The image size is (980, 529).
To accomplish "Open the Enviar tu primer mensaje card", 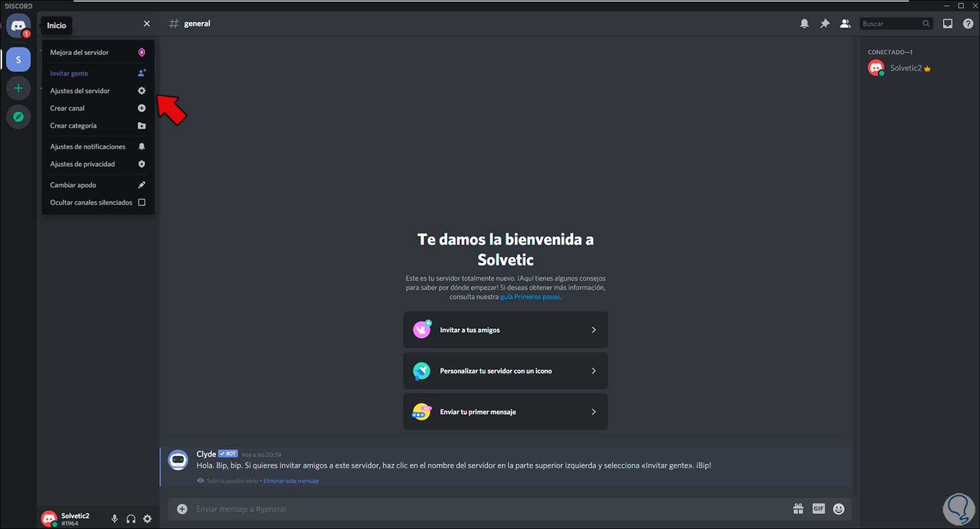I will (x=506, y=412).
